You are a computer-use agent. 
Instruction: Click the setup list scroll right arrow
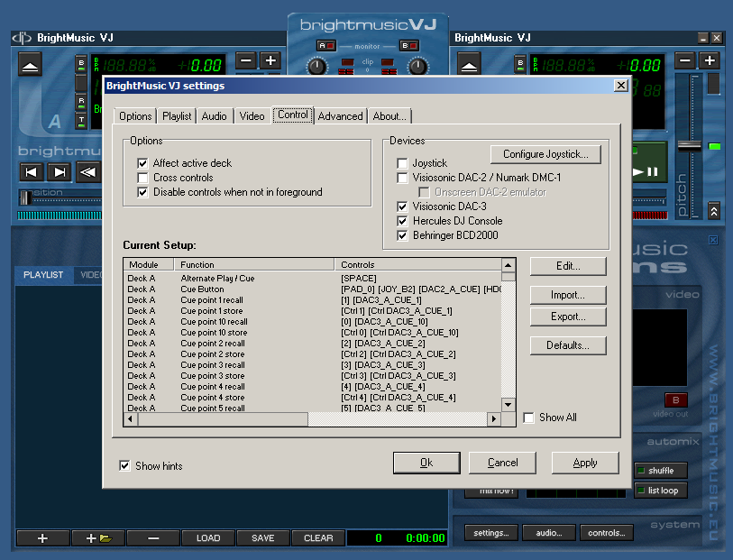pyautogui.click(x=494, y=418)
